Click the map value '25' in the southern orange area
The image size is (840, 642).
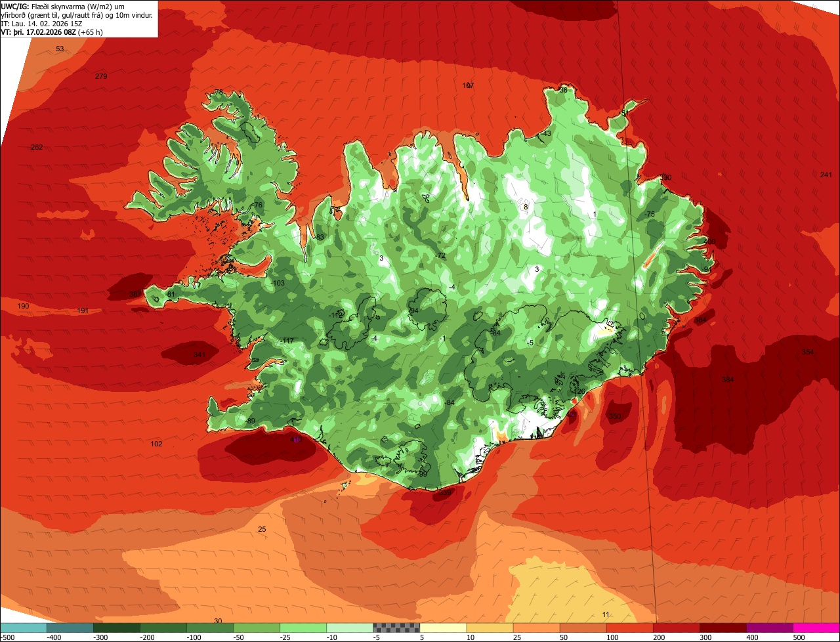[262, 530]
